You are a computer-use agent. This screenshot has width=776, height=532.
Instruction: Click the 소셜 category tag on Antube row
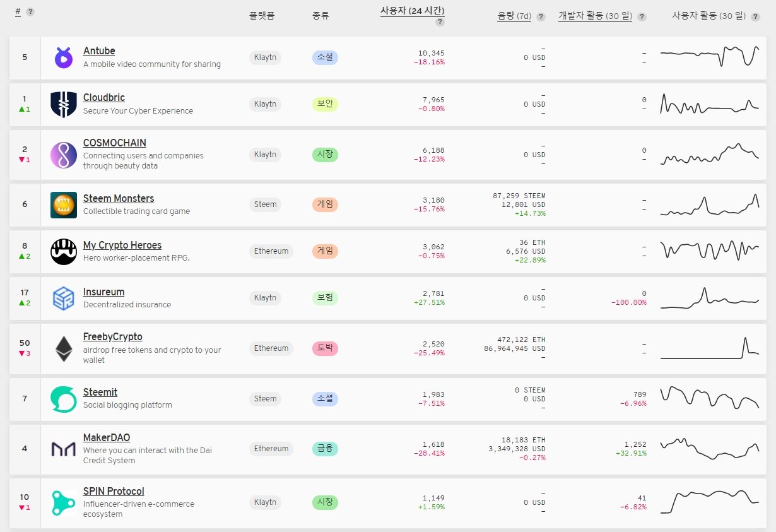pos(325,57)
